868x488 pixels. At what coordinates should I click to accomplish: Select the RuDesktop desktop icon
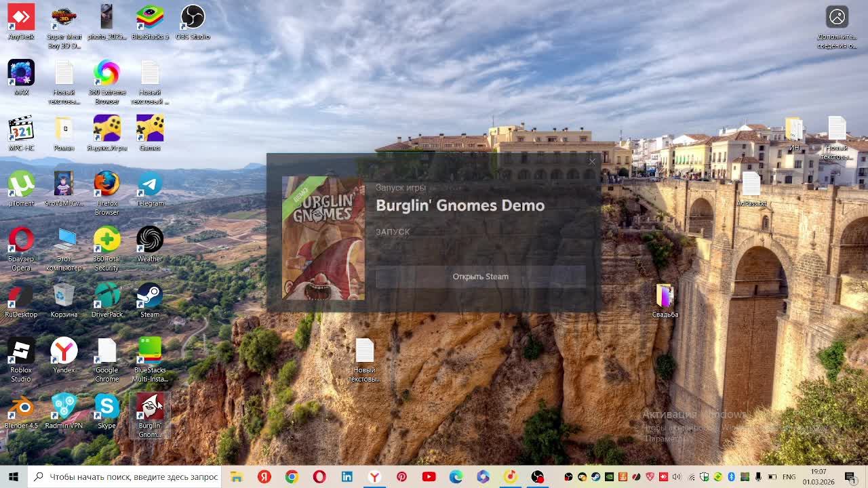pyautogui.click(x=21, y=300)
